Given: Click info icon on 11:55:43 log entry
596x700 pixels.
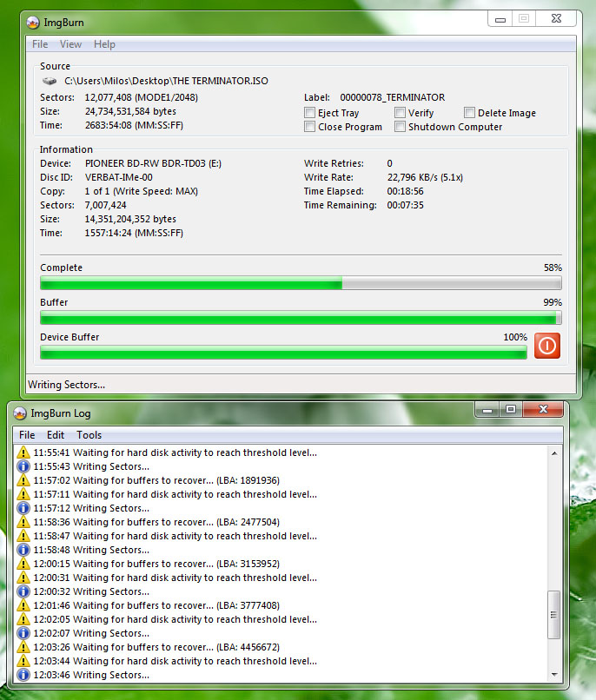Looking at the screenshot, I should click(x=23, y=466).
